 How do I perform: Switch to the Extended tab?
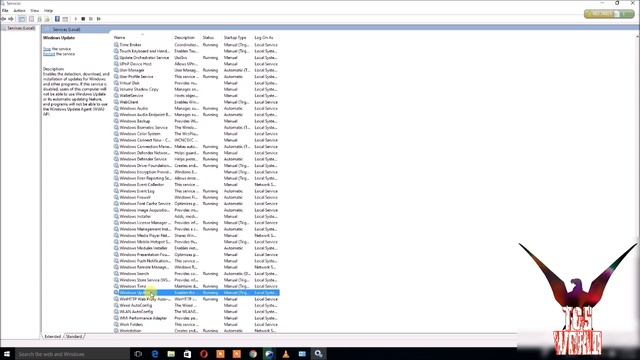52,336
